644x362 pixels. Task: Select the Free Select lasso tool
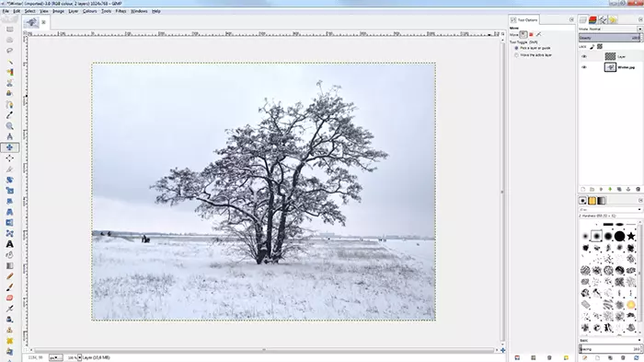click(x=9, y=51)
